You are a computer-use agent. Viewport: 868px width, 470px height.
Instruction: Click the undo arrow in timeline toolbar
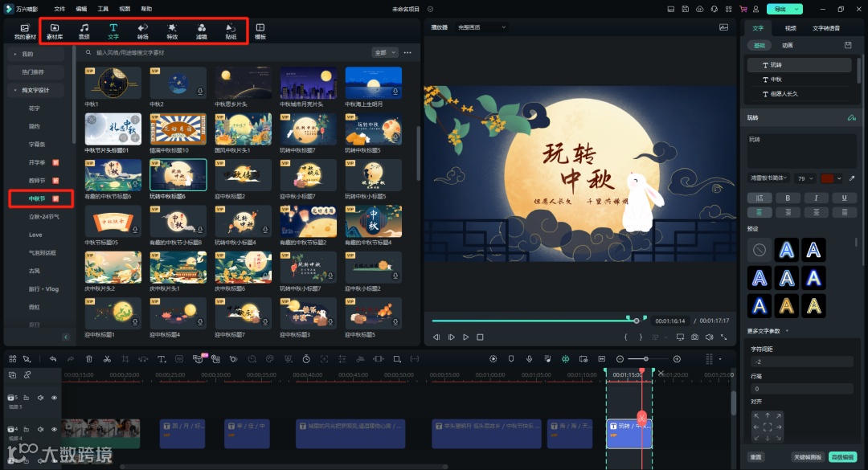pos(53,359)
